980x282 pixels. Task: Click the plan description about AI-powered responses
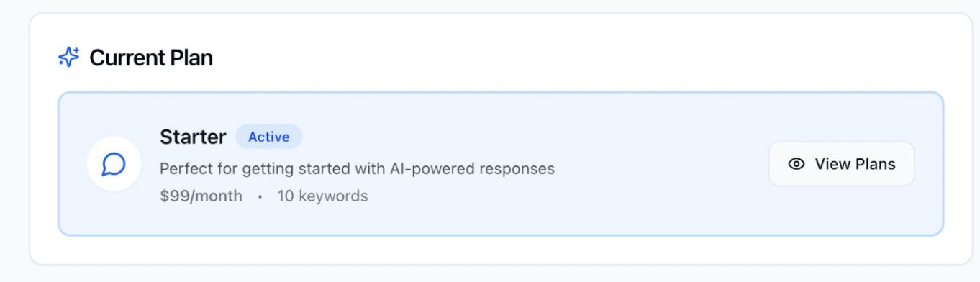pos(357,169)
